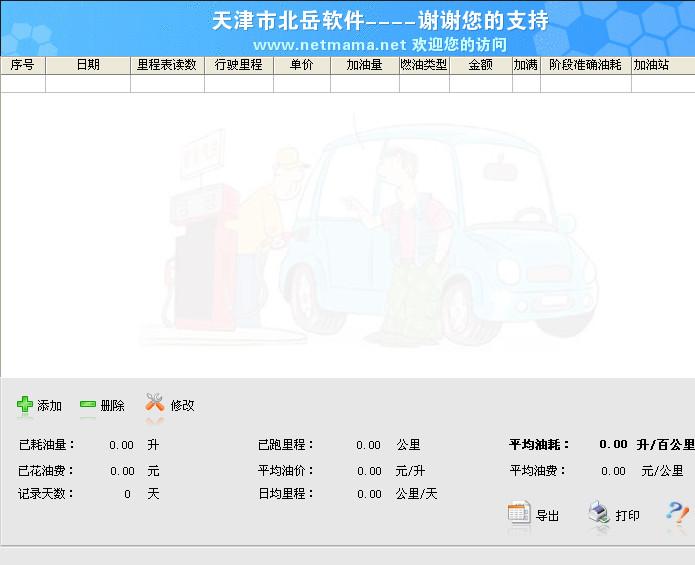Sort by the 序号 column header
Screen dimensions: 695x565
tap(22, 65)
